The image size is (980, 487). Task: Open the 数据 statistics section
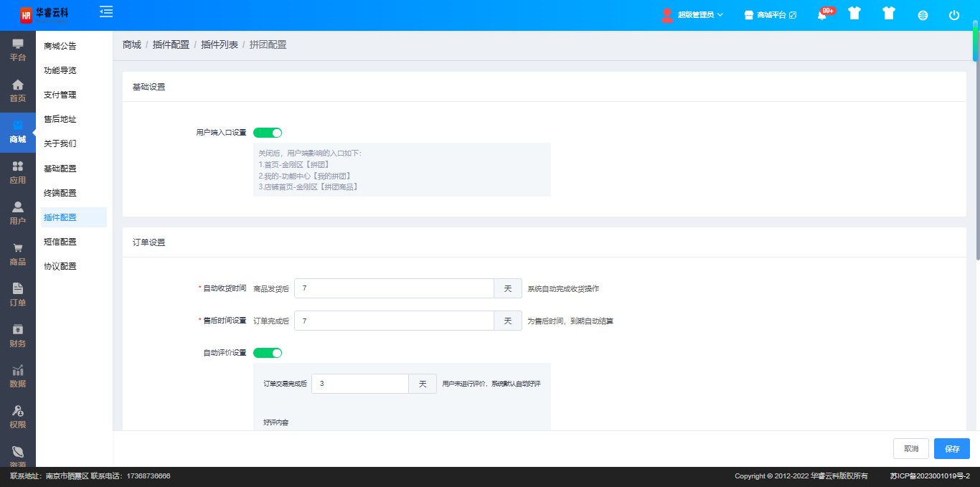(x=18, y=377)
